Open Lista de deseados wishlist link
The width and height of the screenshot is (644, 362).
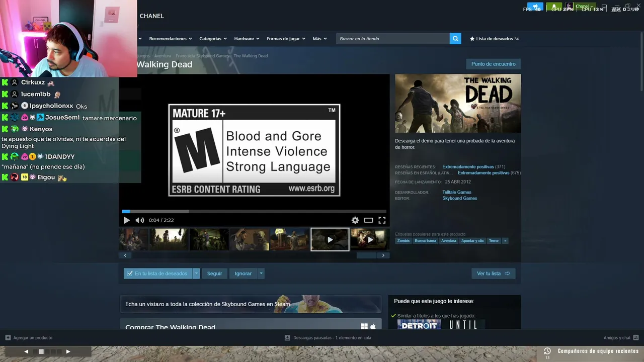click(x=494, y=39)
